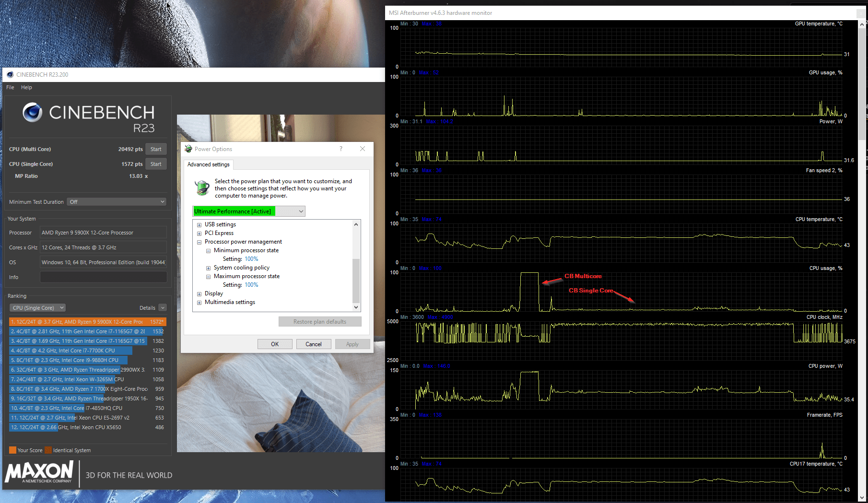
Task: Select the Threadripper 1950X ranking row
Action: pyautogui.click(x=87, y=398)
